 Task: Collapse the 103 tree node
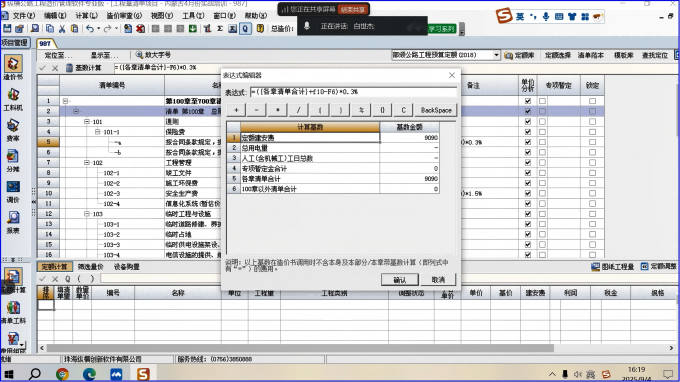pyautogui.click(x=87, y=214)
